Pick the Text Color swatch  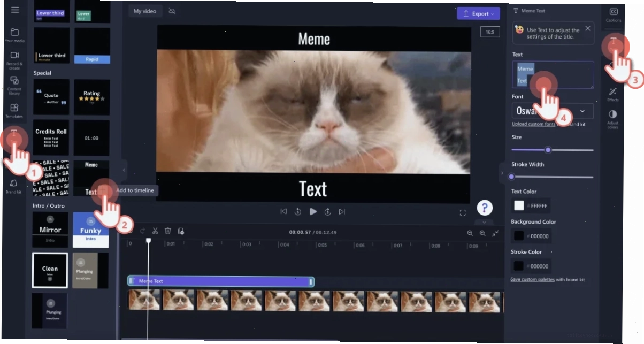(519, 205)
